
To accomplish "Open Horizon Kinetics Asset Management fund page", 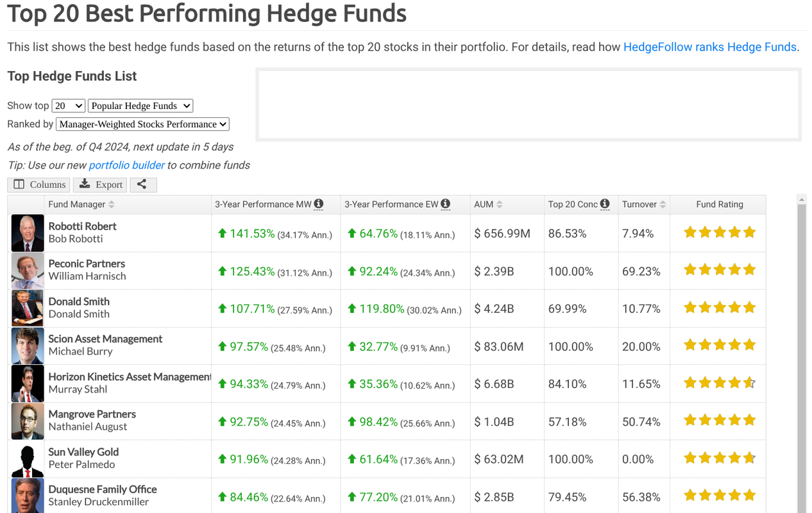I will 130,376.
